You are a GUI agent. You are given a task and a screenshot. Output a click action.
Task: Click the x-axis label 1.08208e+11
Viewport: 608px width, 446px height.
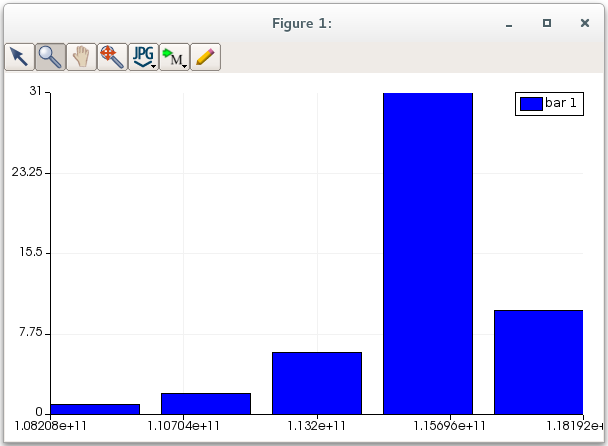pyautogui.click(x=50, y=426)
